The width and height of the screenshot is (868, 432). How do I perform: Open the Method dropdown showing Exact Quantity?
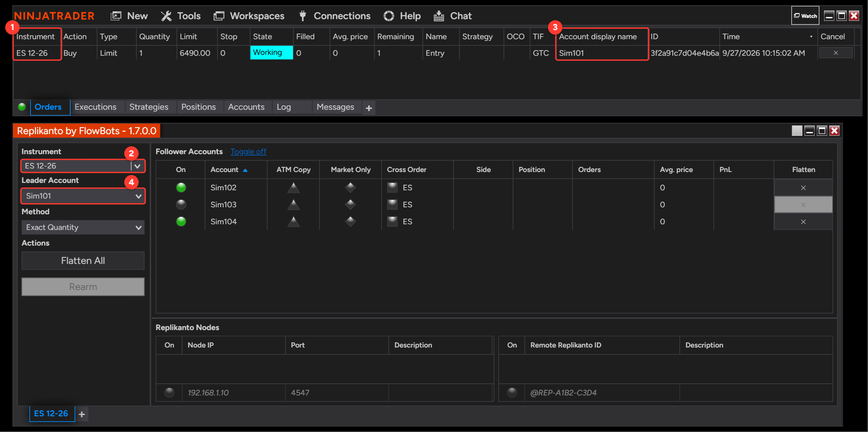click(83, 227)
